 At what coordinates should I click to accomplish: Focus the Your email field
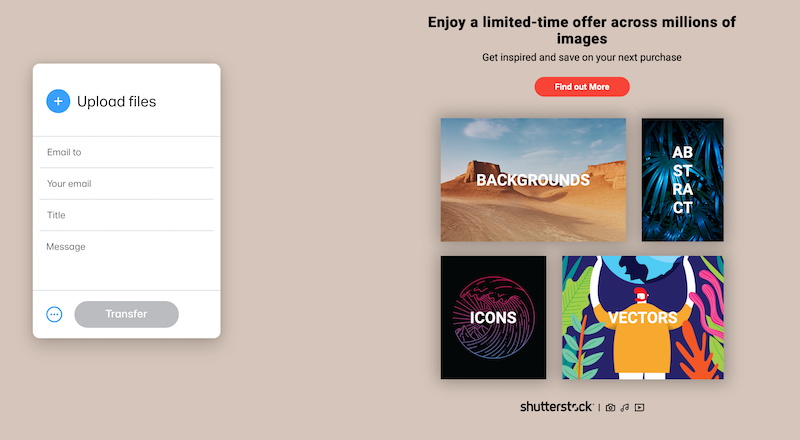(127, 184)
